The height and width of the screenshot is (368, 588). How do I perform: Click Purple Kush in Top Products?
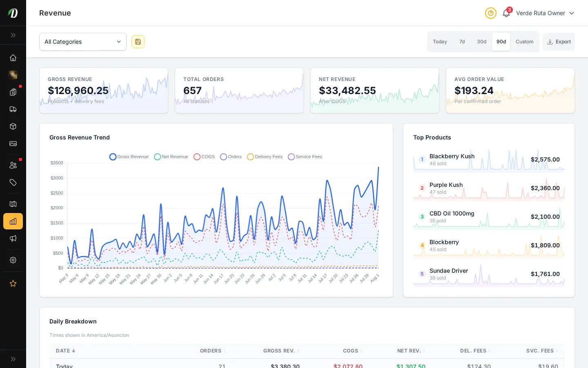tap(489, 188)
